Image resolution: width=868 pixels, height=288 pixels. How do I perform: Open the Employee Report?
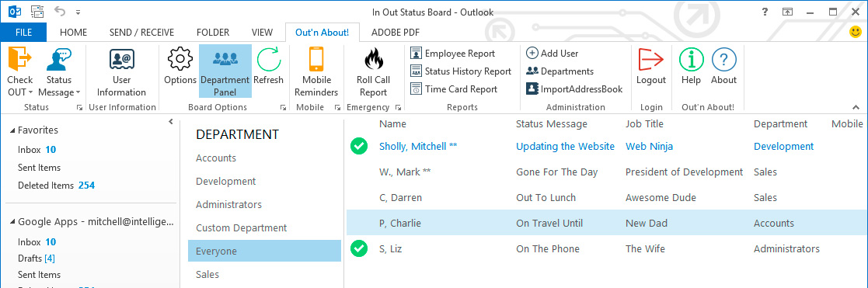[453, 54]
